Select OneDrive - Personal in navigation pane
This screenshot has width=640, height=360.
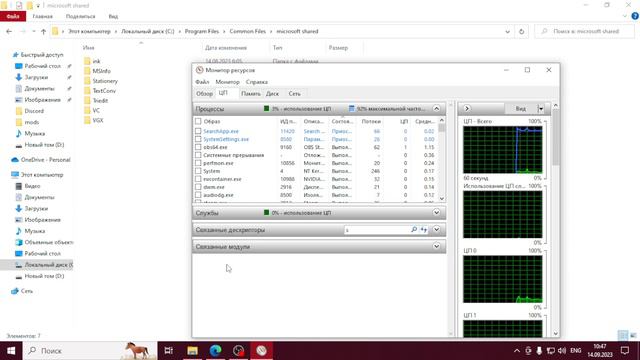coord(45,160)
